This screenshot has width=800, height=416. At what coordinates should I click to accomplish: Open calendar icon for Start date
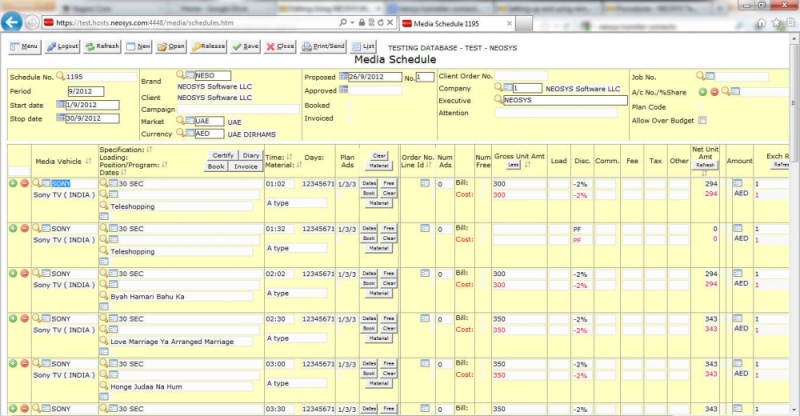point(61,105)
